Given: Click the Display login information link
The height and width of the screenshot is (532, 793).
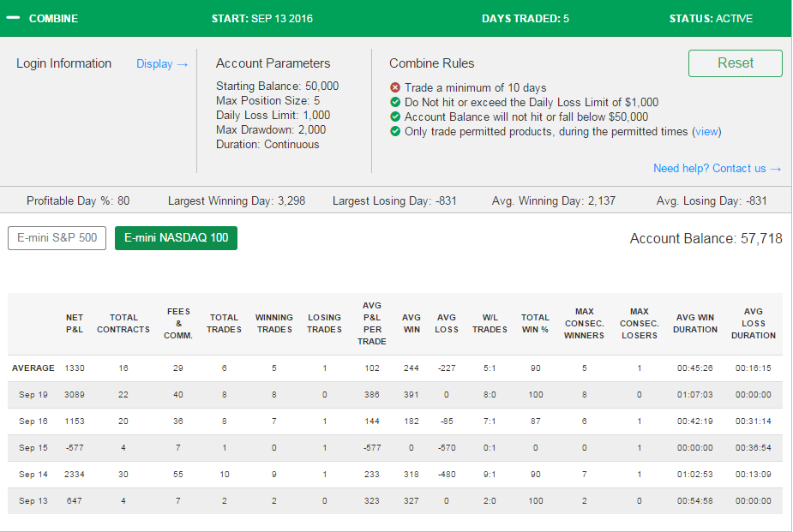Looking at the screenshot, I should [162, 64].
